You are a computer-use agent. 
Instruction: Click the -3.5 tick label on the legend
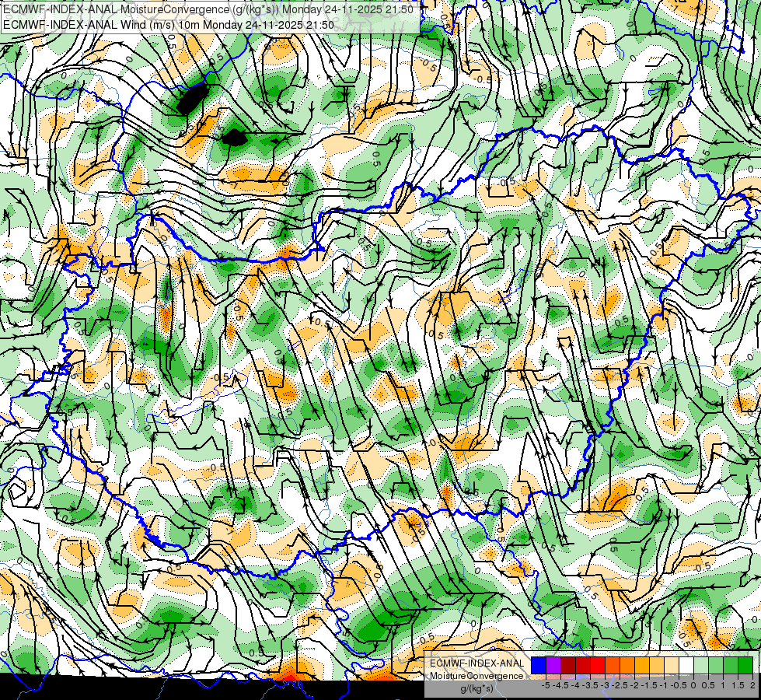point(591,685)
